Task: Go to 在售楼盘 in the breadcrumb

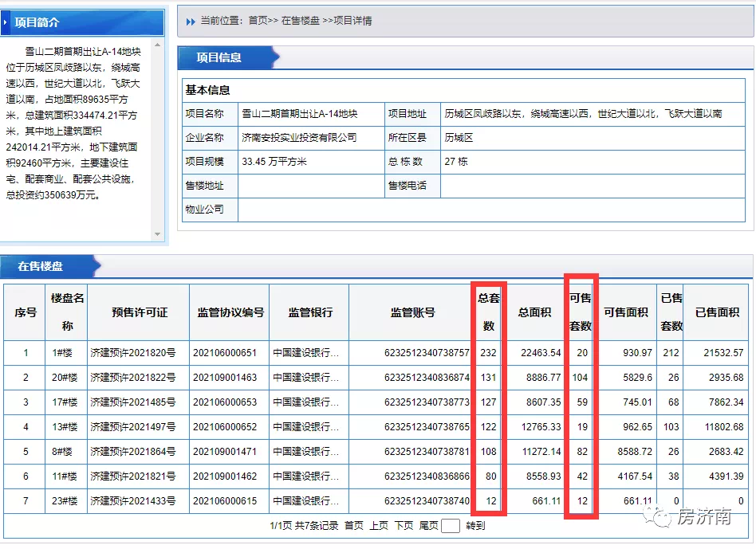Action: pyautogui.click(x=301, y=21)
